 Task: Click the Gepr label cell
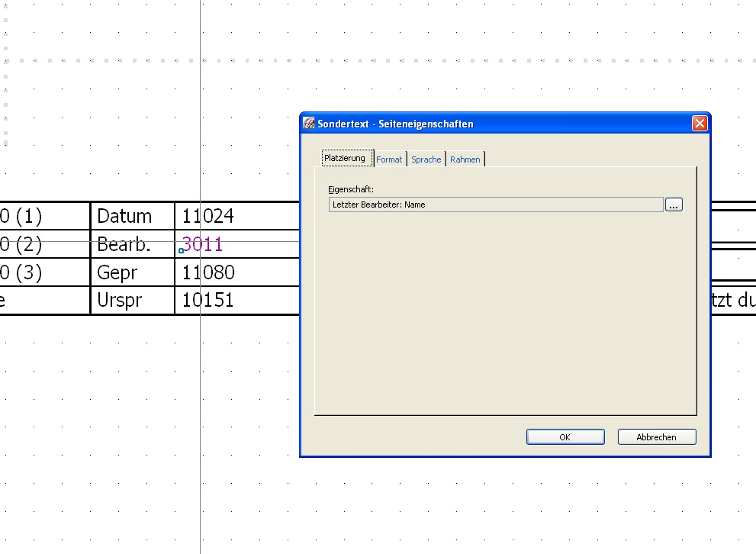click(117, 272)
